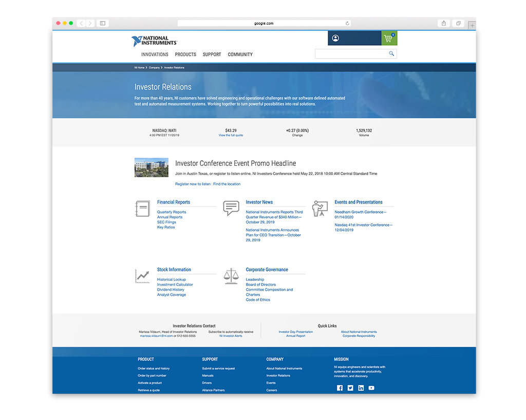Open the Twitter icon in footer
Viewport: 526px width, 420px height.
click(x=350, y=388)
